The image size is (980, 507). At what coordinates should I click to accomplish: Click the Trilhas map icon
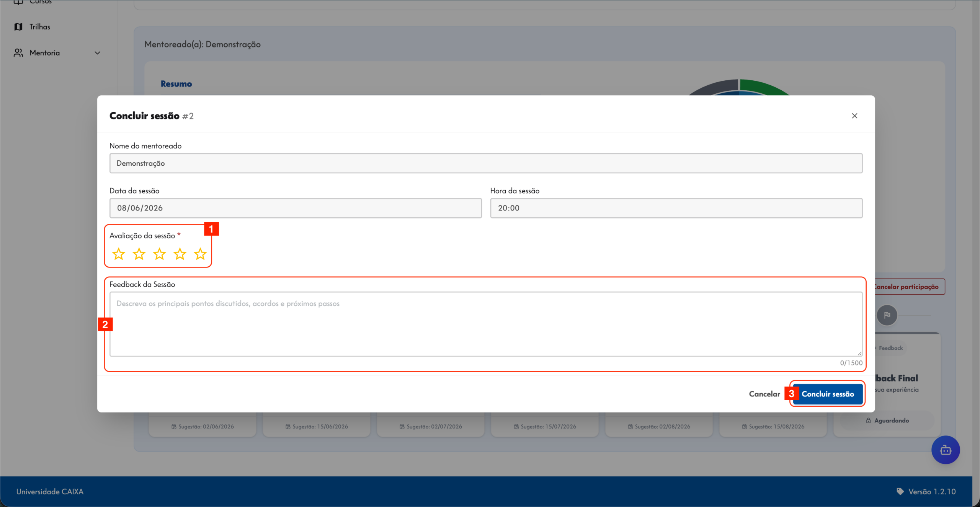[18, 27]
